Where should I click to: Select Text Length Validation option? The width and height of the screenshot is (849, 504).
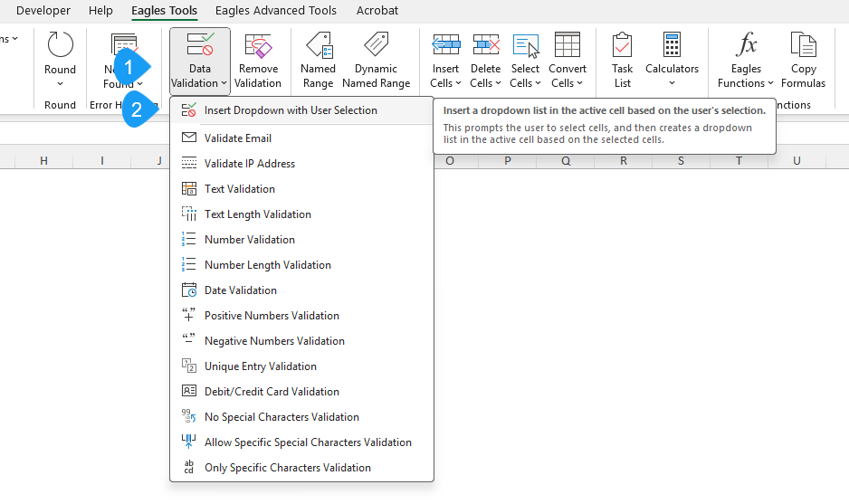tap(301, 214)
